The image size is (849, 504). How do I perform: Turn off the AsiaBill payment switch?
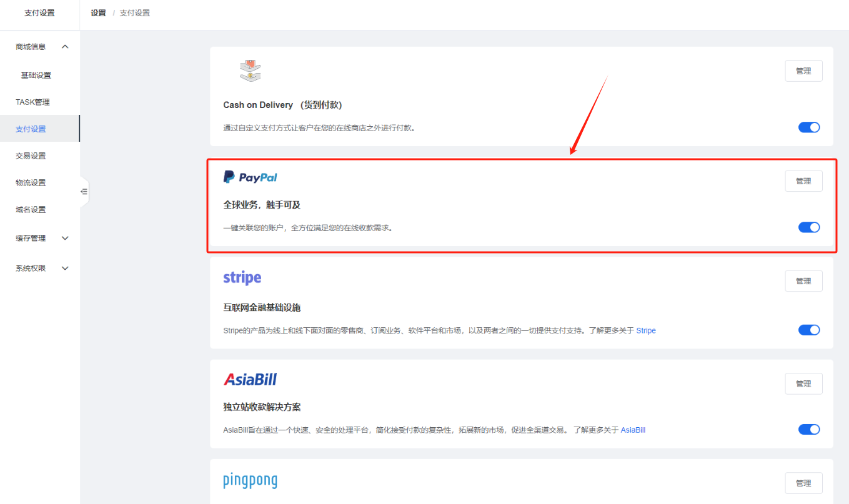809,429
